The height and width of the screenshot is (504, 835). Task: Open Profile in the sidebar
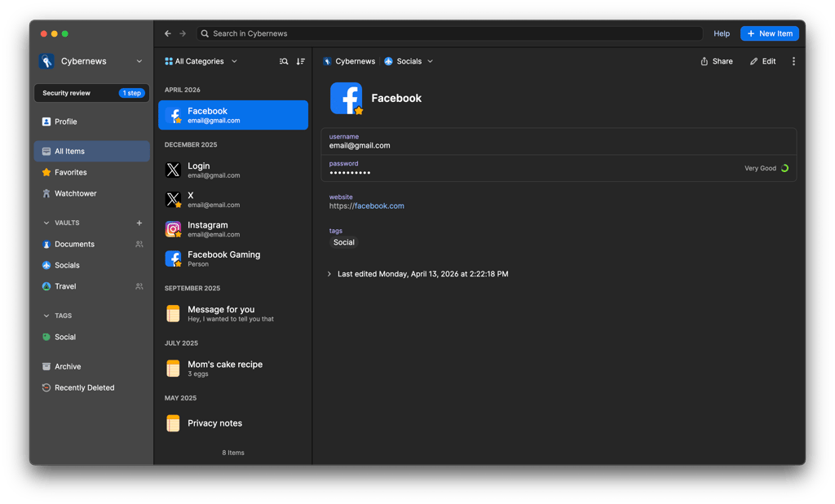(91, 122)
